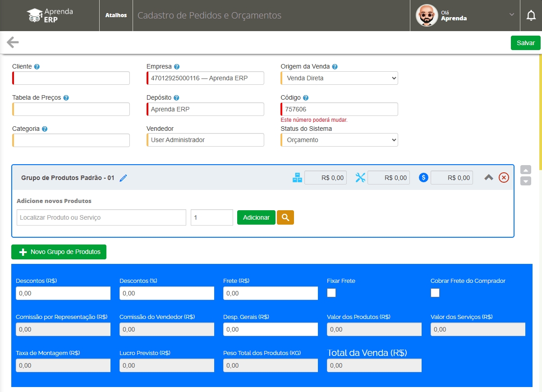Enable the Fixar Frete checkbox
542x392 pixels.
coord(331,293)
